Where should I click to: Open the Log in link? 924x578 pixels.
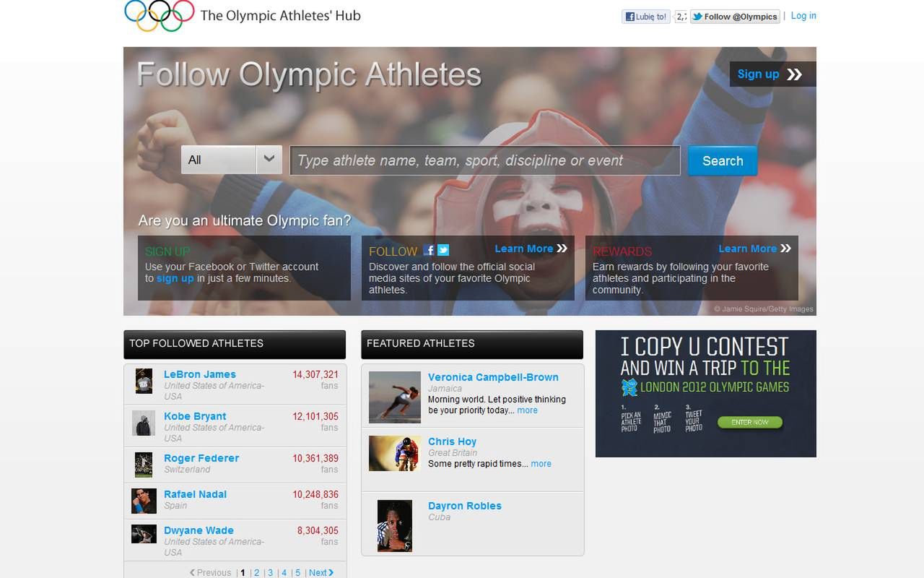click(x=803, y=16)
